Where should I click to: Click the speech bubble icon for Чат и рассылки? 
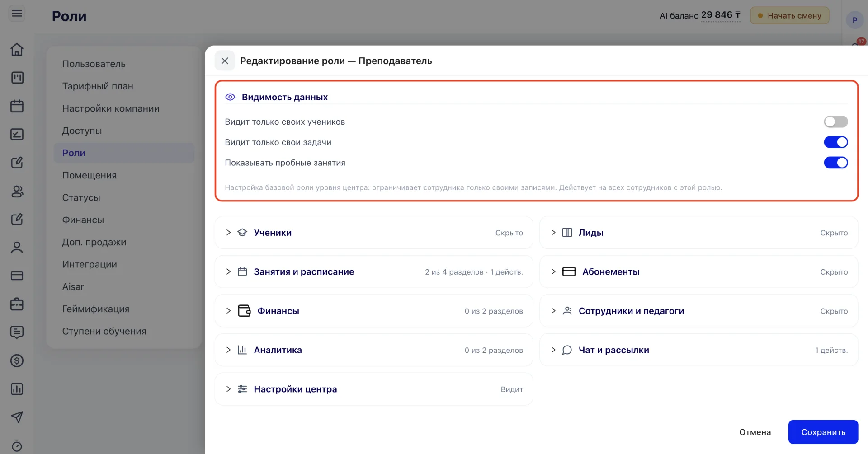pos(567,350)
